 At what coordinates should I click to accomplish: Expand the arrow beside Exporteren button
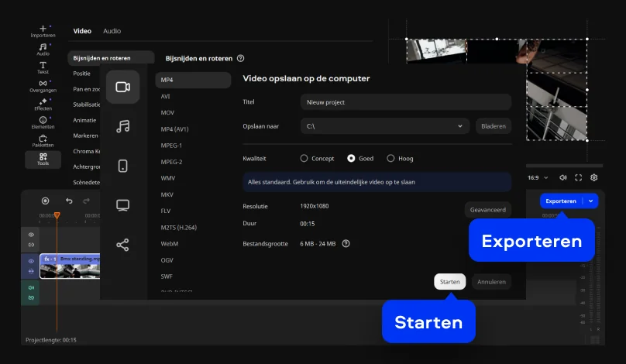tap(590, 201)
